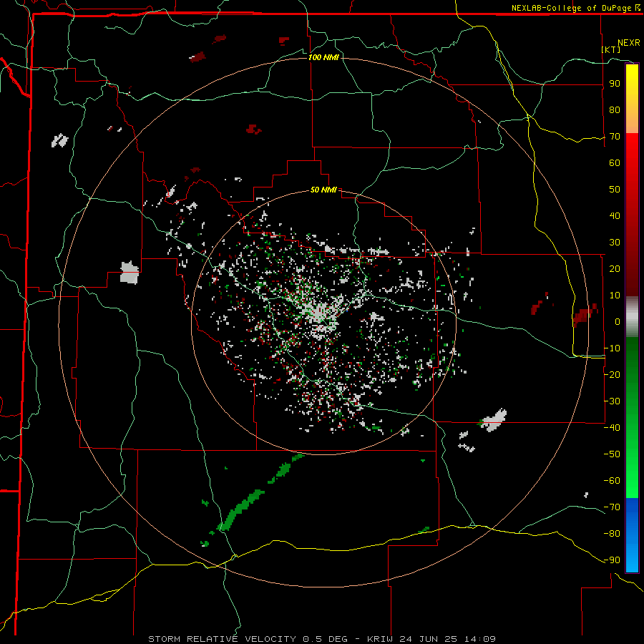Click the -30 value on velocity scale
Screen dimensions: 644x644
pyautogui.click(x=612, y=401)
